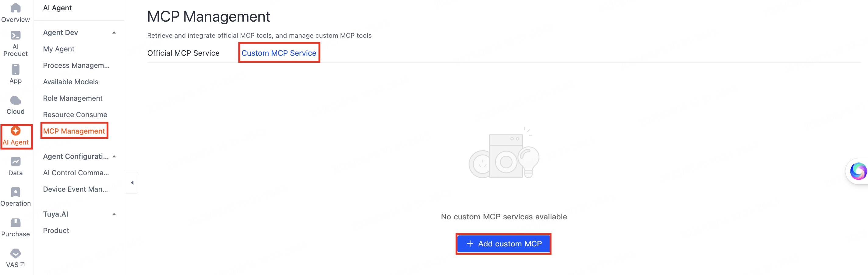This screenshot has height=275, width=868.
Task: Select the App phone icon
Action: (x=16, y=70)
